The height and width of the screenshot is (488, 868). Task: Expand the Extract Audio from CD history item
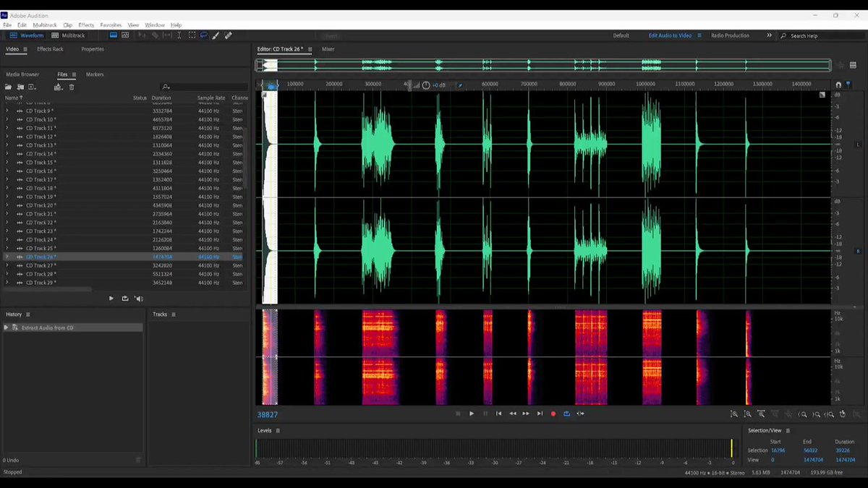pyautogui.click(x=7, y=328)
